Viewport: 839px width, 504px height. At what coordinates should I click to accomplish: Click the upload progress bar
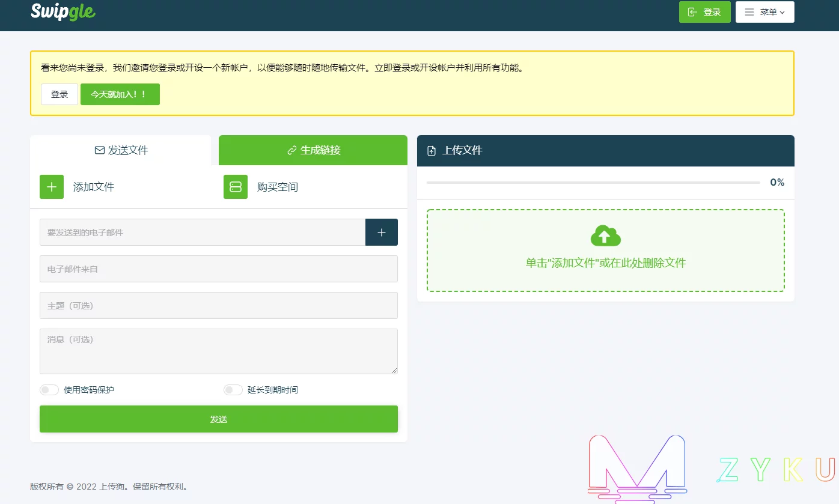[593, 183]
